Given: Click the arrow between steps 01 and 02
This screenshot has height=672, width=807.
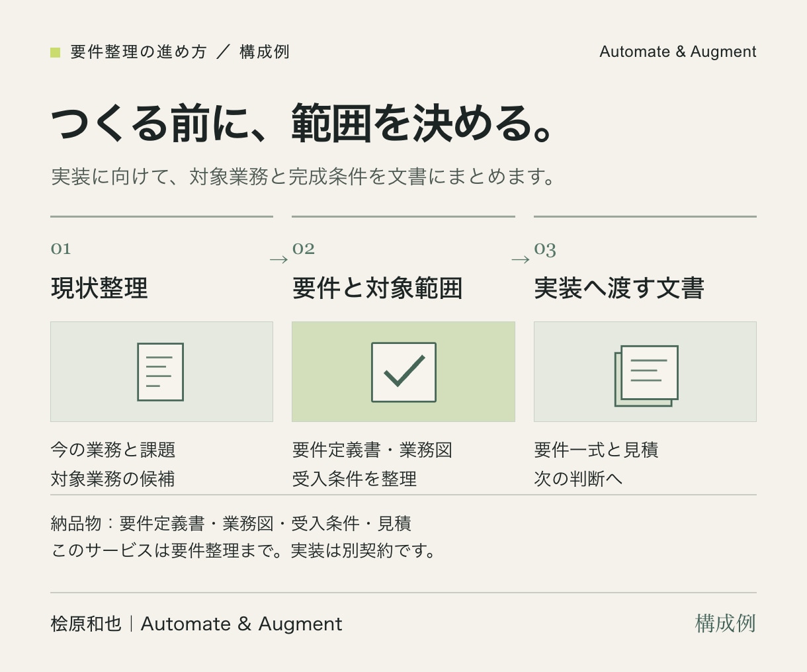Looking at the screenshot, I should click(x=279, y=259).
